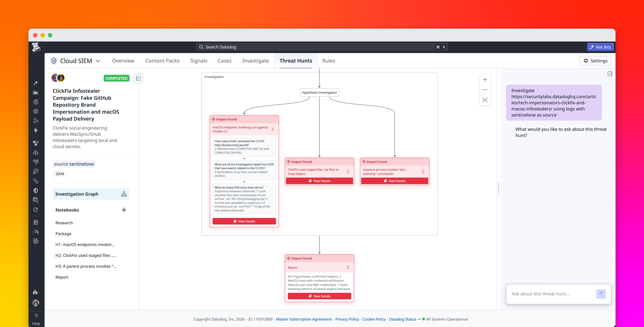
Task: Fit the graph to view
Action: pos(485,100)
